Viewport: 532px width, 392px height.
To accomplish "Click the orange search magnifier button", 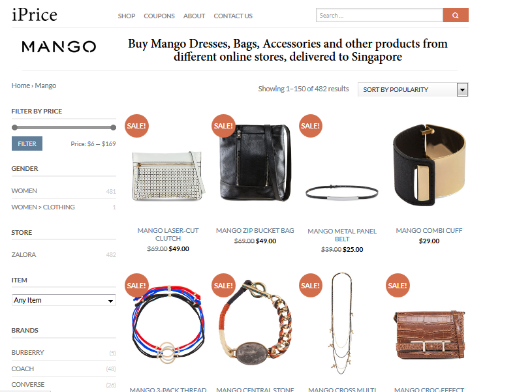I will (456, 15).
